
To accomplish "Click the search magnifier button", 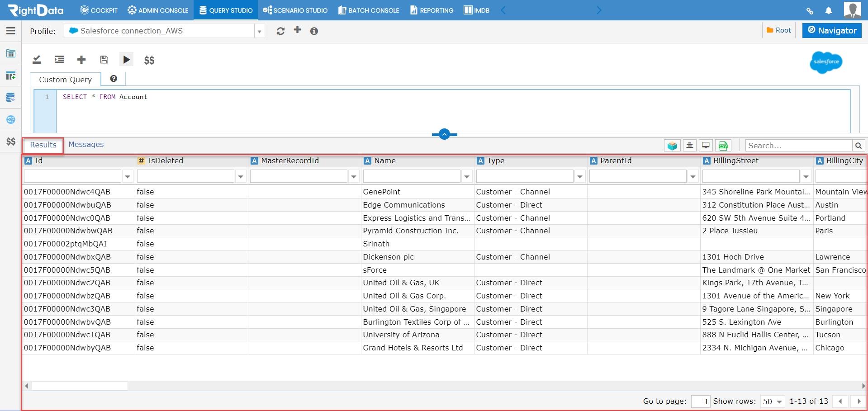I will pyautogui.click(x=858, y=146).
